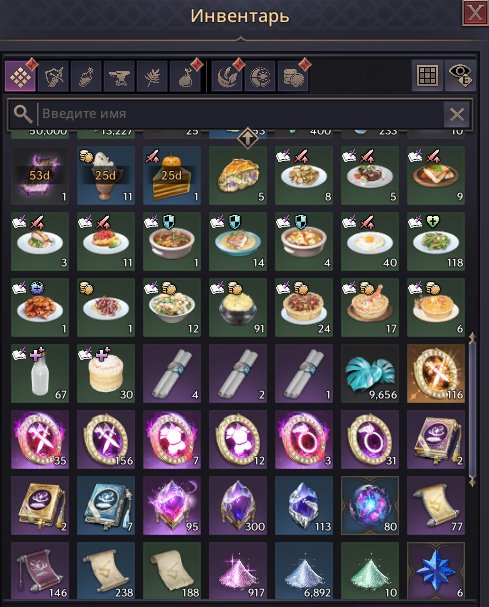
Task: Select the salad dish with 118 count
Action: click(436, 241)
